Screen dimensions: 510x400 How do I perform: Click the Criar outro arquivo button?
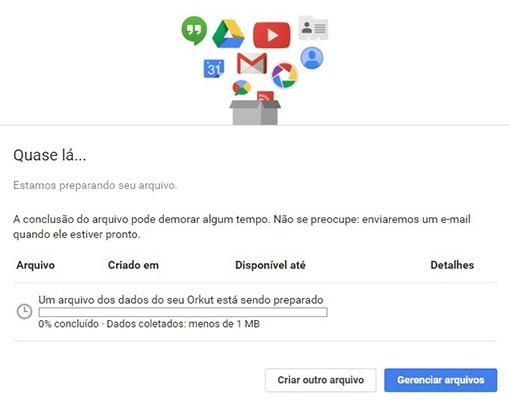coord(321,380)
